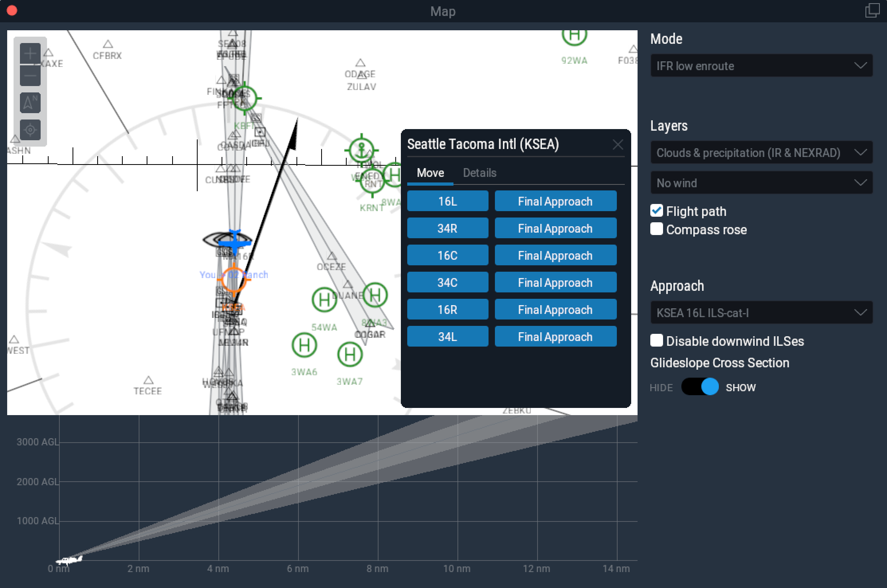Click the TECEE waypoint triangle
The height and width of the screenshot is (588, 887).
coord(148,380)
